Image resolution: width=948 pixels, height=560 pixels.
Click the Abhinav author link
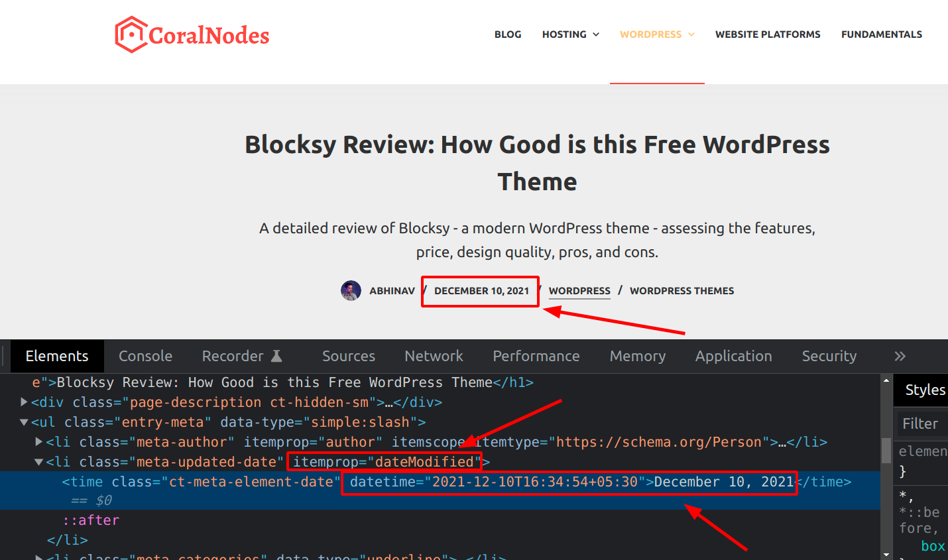tap(392, 291)
